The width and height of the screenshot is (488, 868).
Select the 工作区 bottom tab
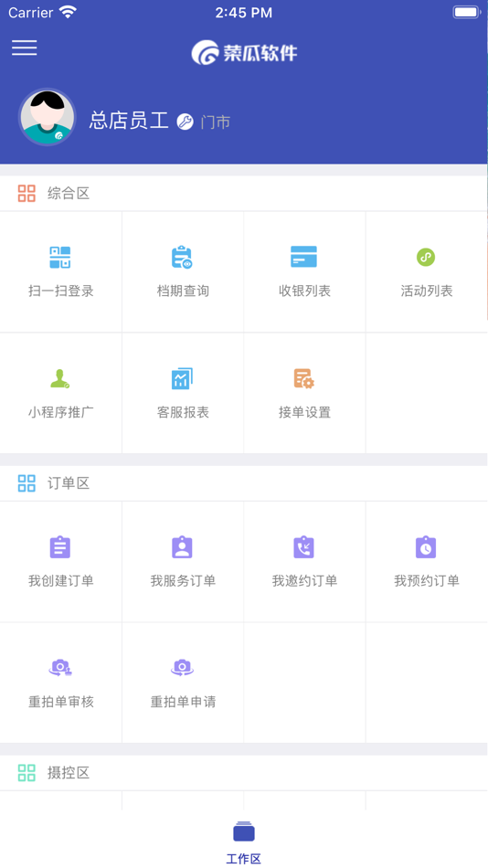(244, 843)
